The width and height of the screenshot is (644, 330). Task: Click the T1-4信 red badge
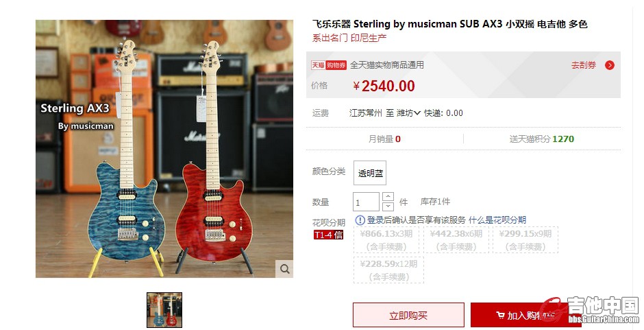click(328, 235)
